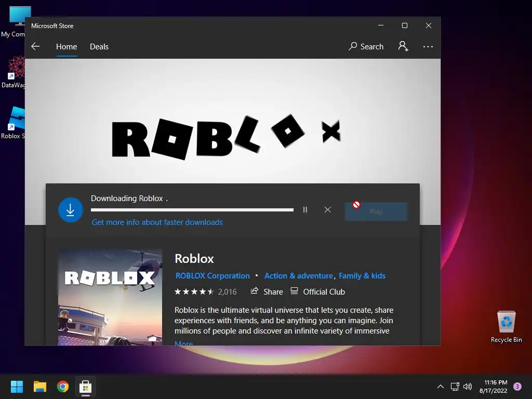The width and height of the screenshot is (532, 399).
Task: Open the Official Club link
Action: click(x=318, y=291)
